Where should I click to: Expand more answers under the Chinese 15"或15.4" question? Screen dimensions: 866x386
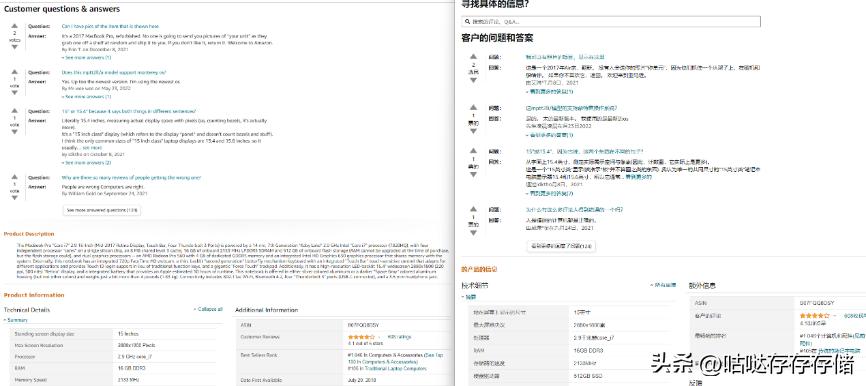coord(549,194)
